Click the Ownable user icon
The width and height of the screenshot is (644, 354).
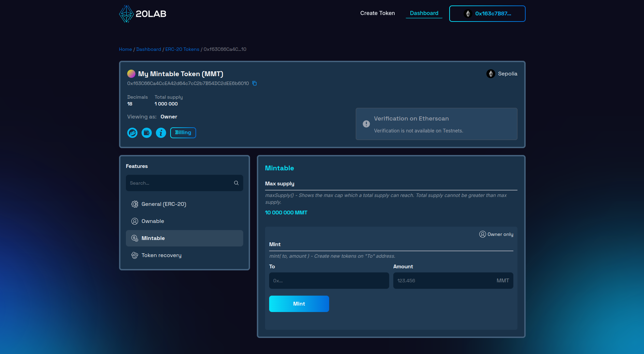(x=135, y=221)
